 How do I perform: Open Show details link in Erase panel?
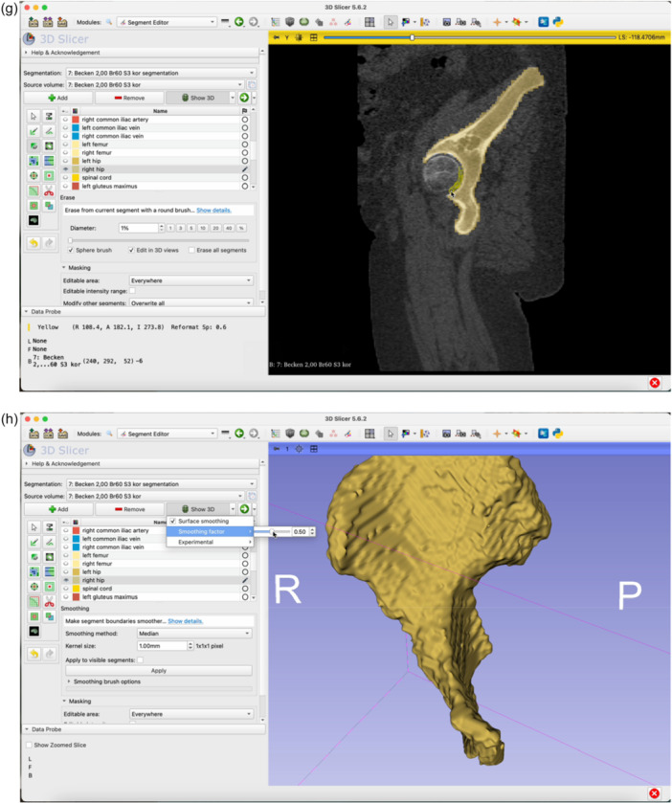pyautogui.click(x=214, y=210)
